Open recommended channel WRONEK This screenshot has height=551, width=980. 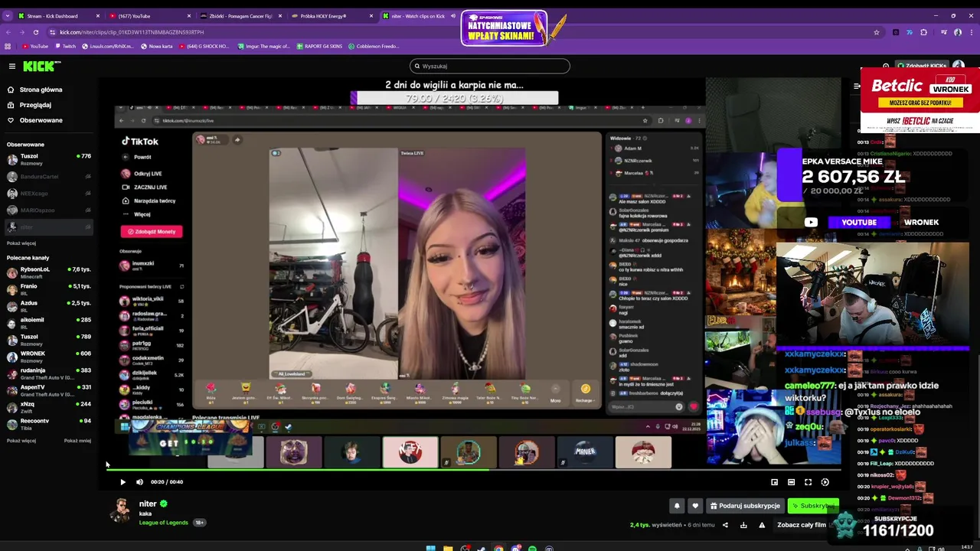[47, 357]
